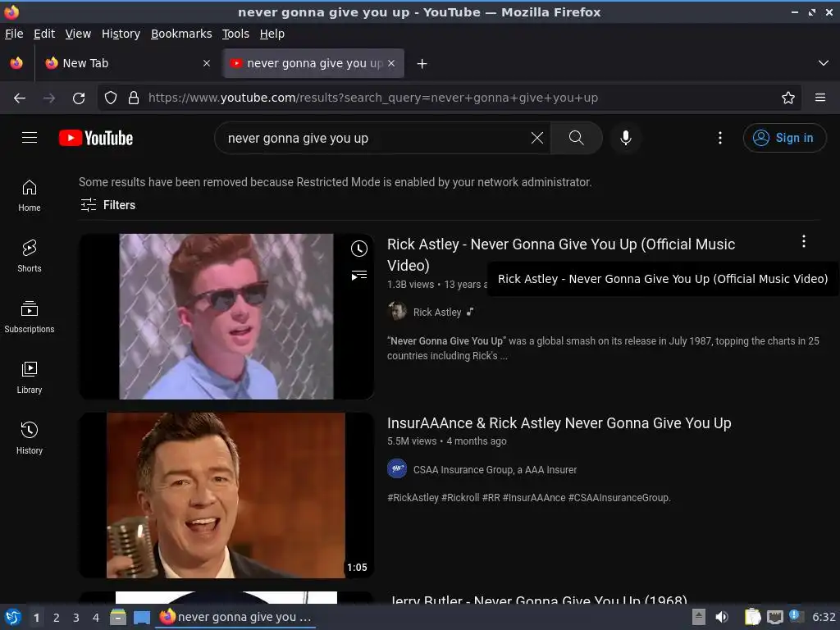Click the padlock site information icon

(x=134, y=98)
